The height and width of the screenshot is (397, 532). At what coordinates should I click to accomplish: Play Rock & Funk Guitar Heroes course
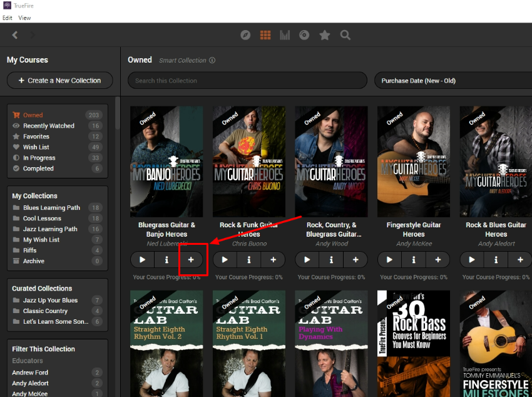225,260
